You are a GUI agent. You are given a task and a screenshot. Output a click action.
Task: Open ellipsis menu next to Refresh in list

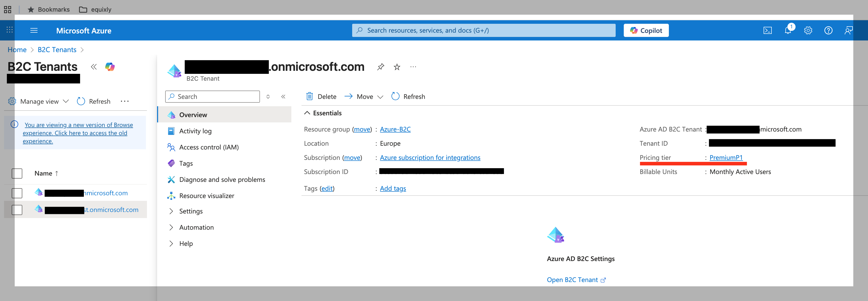(x=125, y=101)
